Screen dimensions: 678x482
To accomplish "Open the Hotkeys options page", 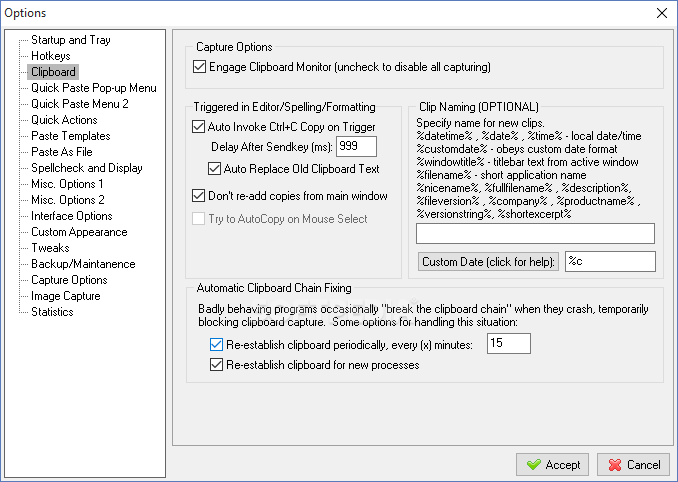I will pyautogui.click(x=51, y=56).
